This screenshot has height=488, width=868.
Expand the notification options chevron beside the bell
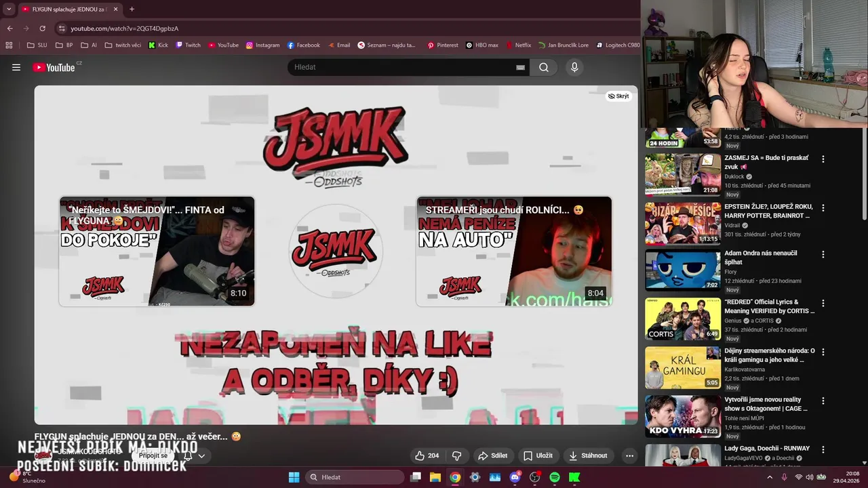pyautogui.click(x=201, y=455)
